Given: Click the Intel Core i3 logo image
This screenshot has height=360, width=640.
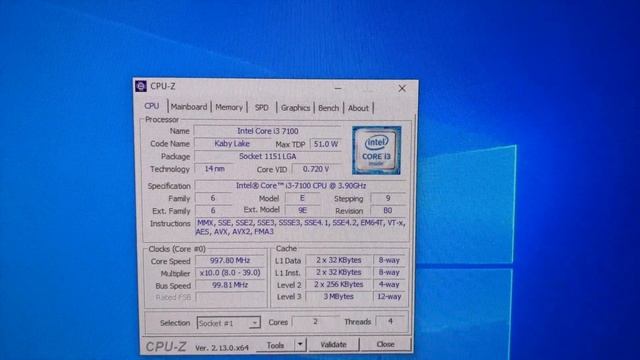Looking at the screenshot, I should click(x=376, y=150).
